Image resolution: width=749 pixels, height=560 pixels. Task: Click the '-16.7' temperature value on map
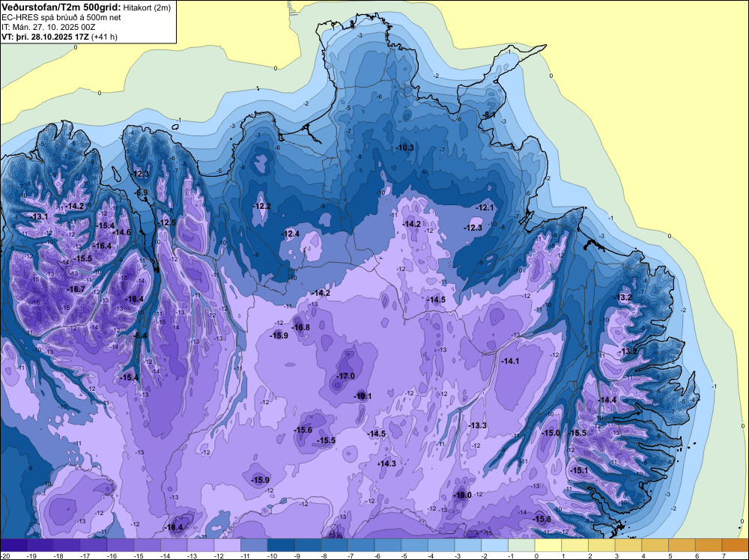tap(76, 289)
